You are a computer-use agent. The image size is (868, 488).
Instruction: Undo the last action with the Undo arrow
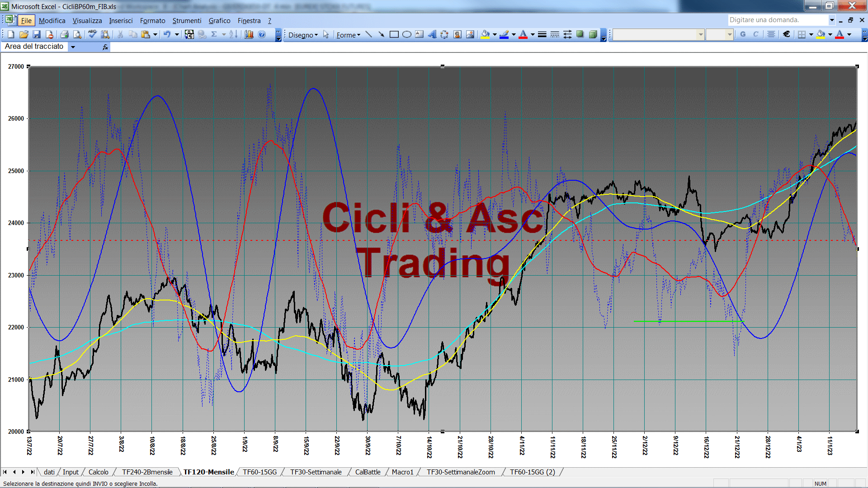tap(167, 34)
